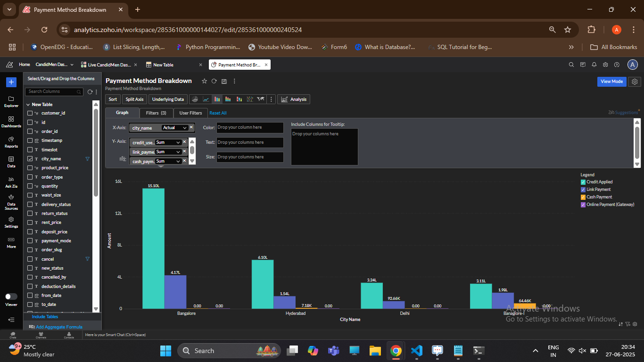Open help question mark icon
Screen dimensions: 644x362
coord(617,65)
